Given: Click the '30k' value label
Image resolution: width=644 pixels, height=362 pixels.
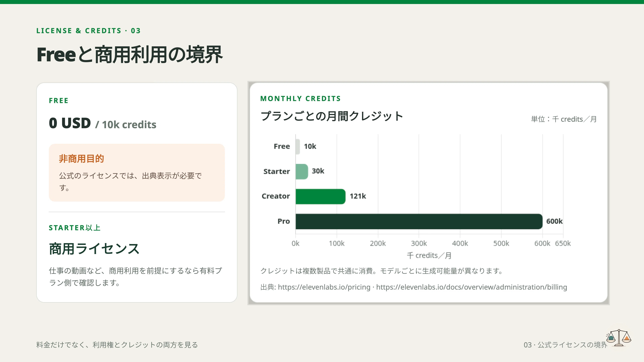Looking at the screenshot, I should tap(318, 171).
